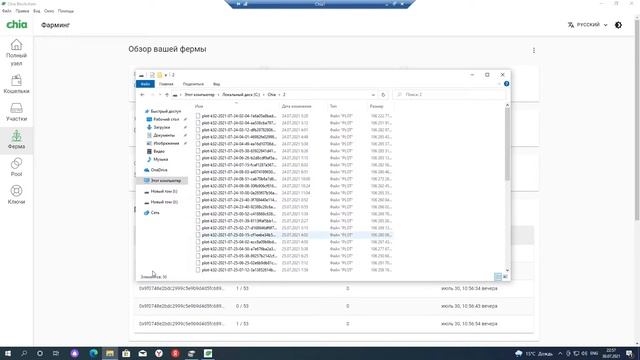Viewport: 640px width, 360px height.
Task: Switch Explorer to large icons view
Action: point(505,277)
